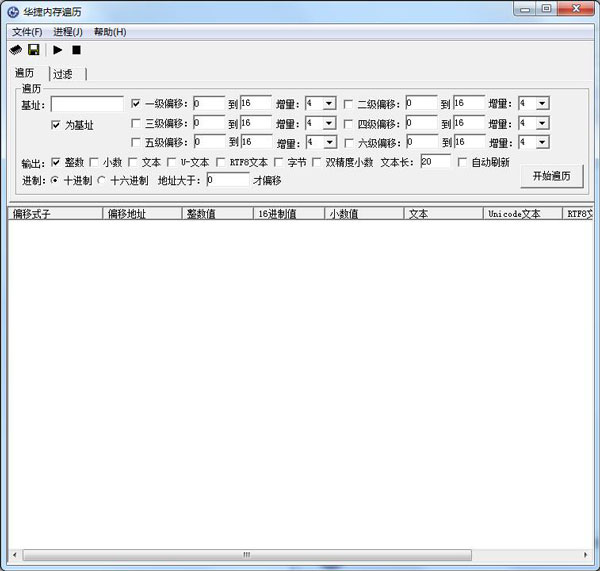This screenshot has width=600, height=571.
Task: Open 六级偏移 增量 dropdown
Action: point(542,142)
